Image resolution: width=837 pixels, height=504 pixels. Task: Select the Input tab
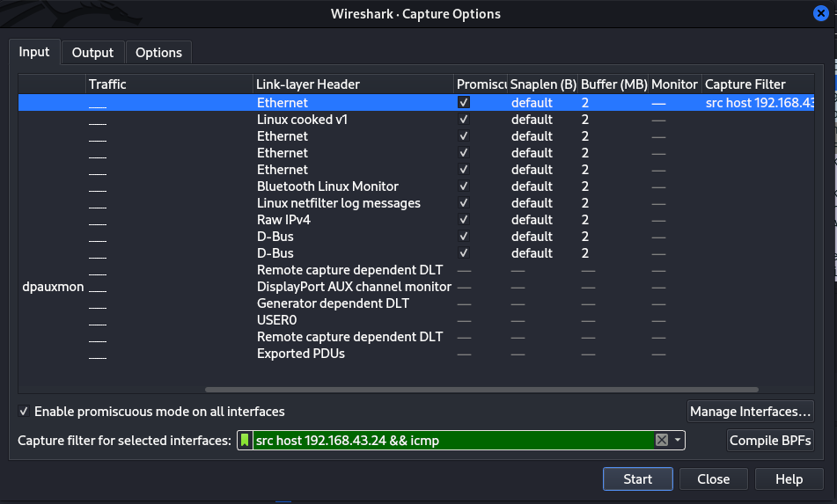click(x=34, y=52)
